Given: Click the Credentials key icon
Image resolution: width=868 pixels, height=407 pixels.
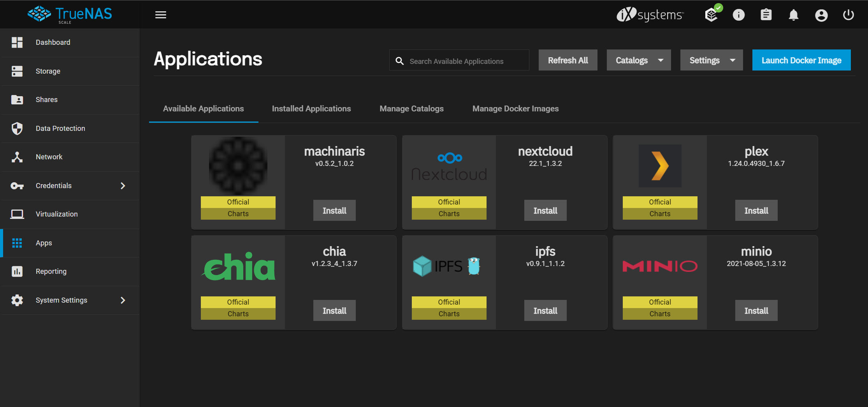Looking at the screenshot, I should tap(17, 186).
